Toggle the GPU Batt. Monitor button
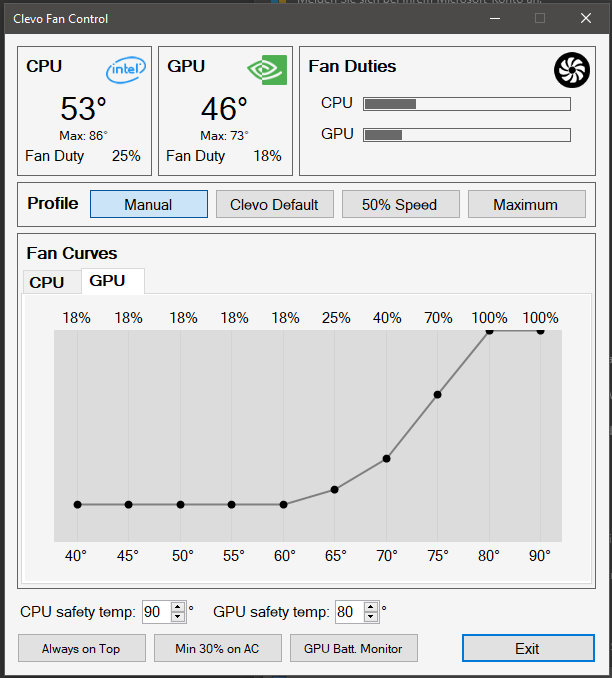The image size is (612, 678). click(x=353, y=648)
